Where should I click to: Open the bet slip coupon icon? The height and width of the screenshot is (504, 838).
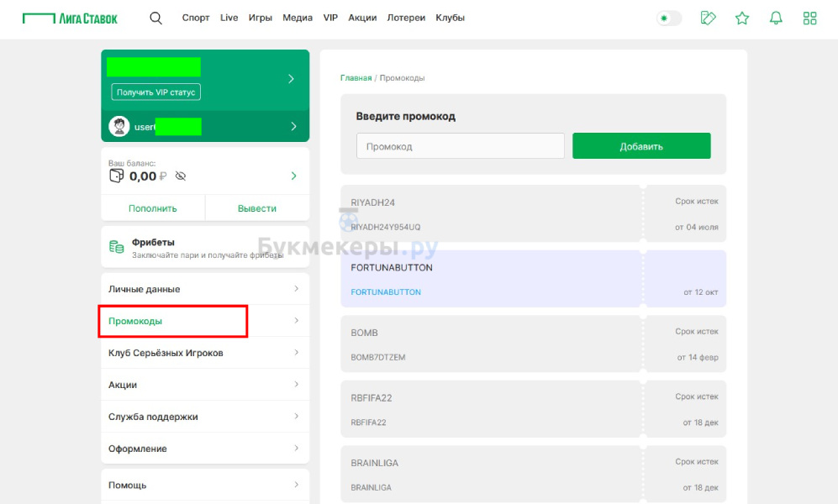click(708, 18)
